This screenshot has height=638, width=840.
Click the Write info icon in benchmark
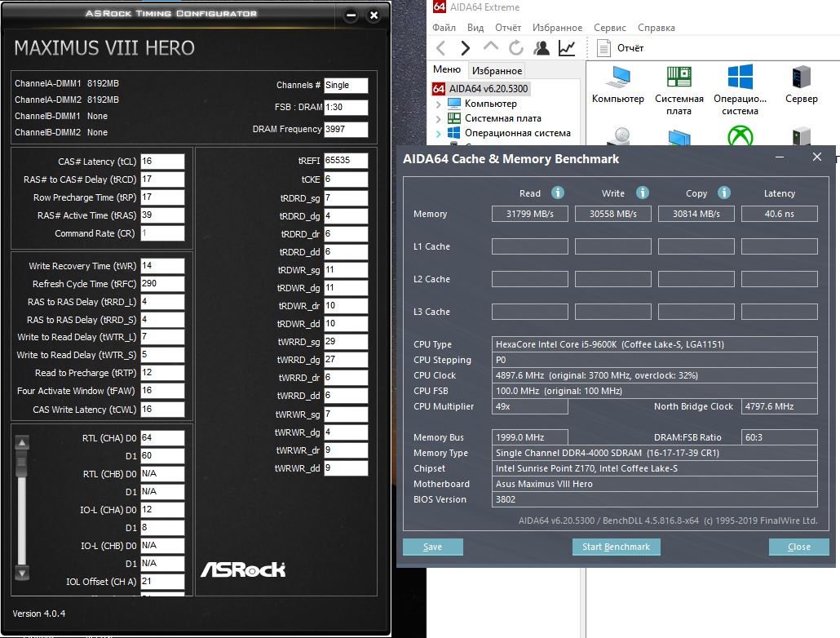coord(643,193)
